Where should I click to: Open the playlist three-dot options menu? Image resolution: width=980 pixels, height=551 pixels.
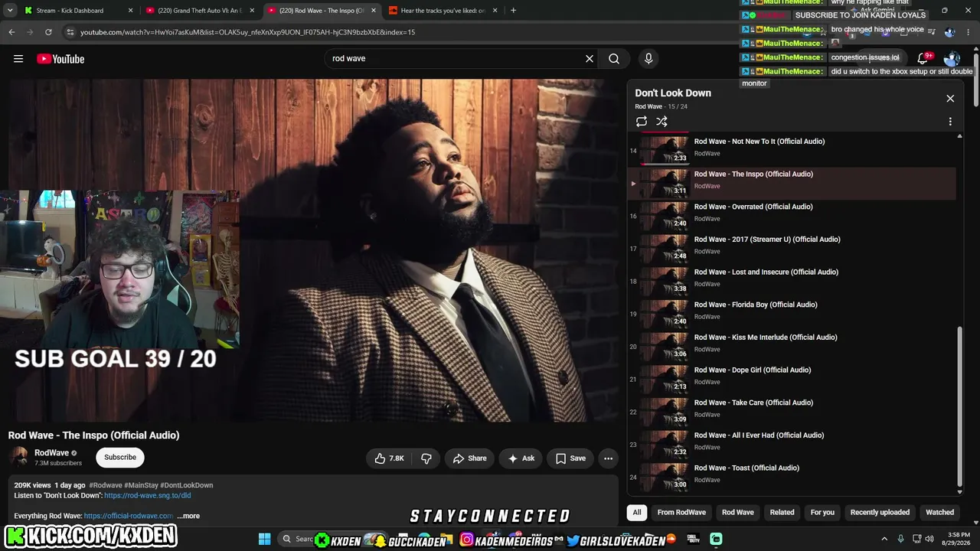(x=950, y=122)
